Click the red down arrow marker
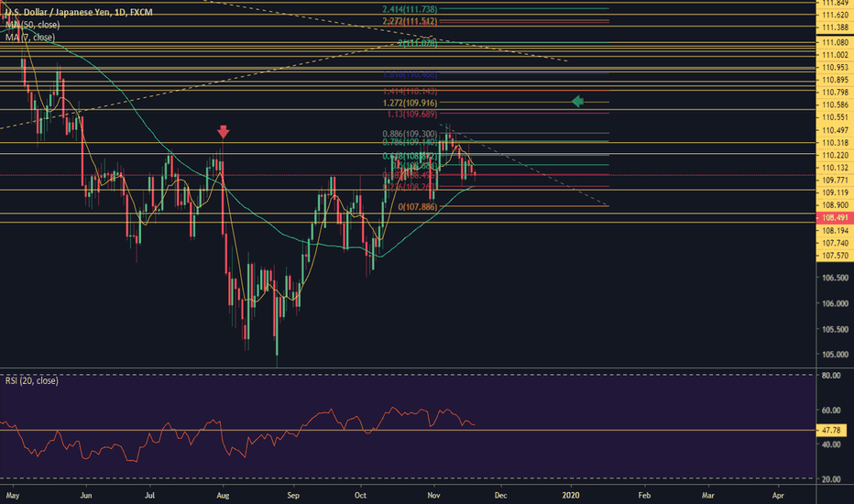The width and height of the screenshot is (854, 504). 224,133
